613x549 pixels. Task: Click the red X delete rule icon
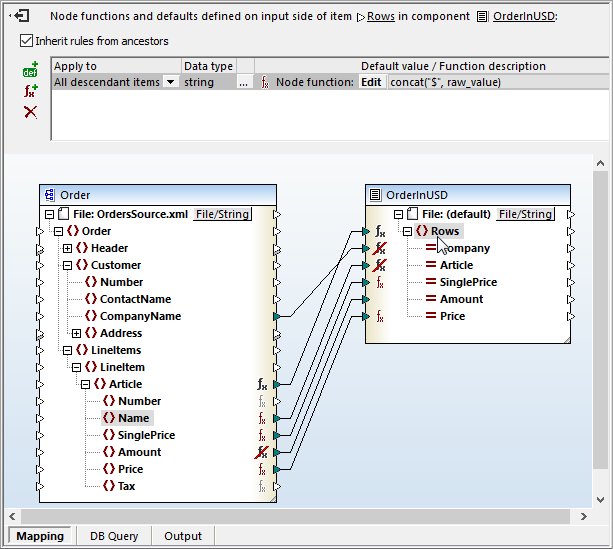30,111
